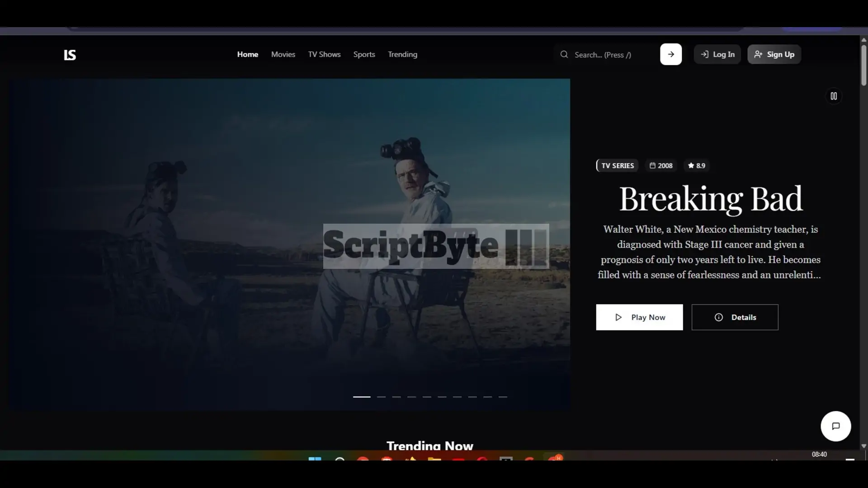Click the LS site logo
The width and height of the screenshot is (868, 488).
click(x=70, y=55)
